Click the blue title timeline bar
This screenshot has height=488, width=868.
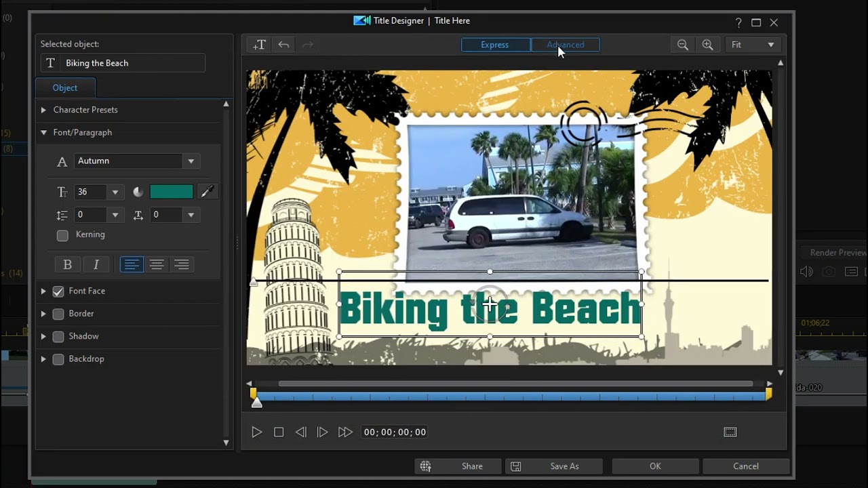[x=512, y=396]
